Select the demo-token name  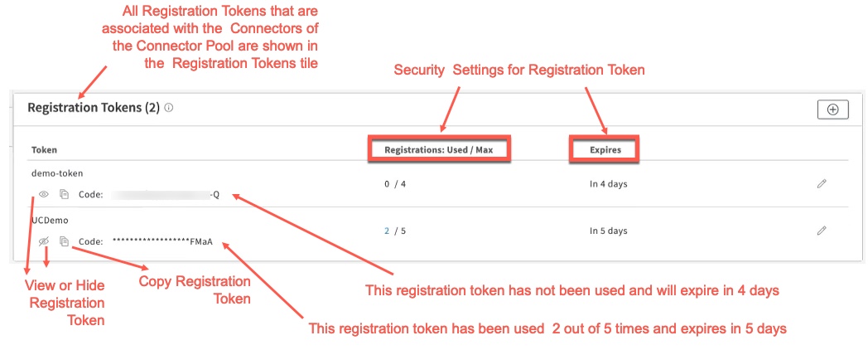[57, 174]
